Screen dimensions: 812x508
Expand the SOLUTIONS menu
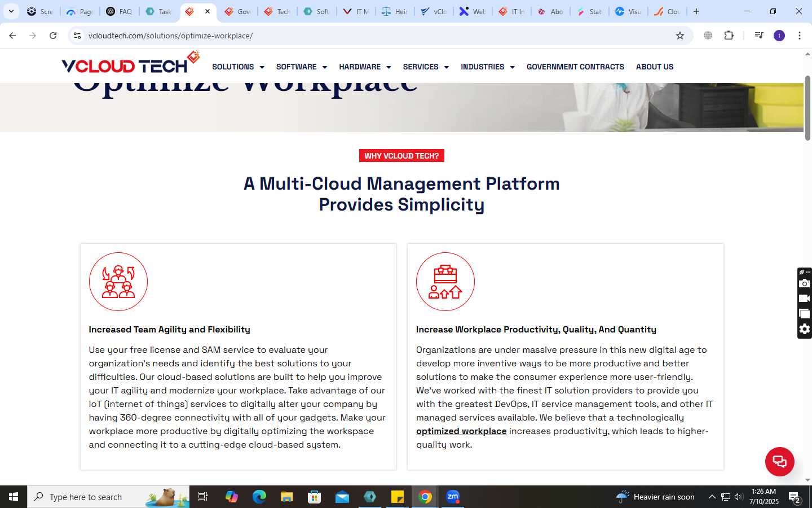(x=238, y=67)
